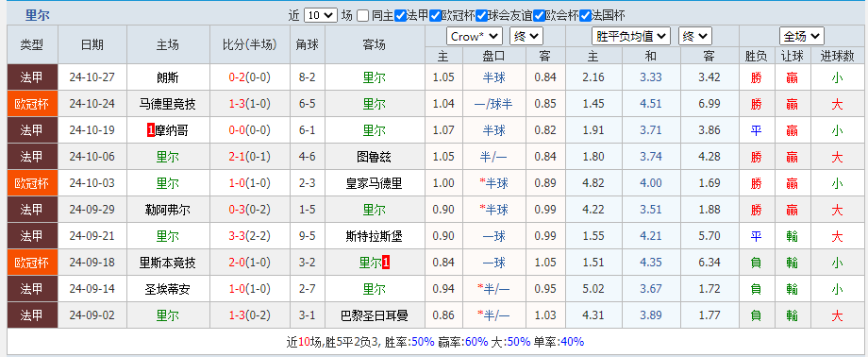This screenshot has width=868, height=357.
Task: Click the 一/球半 handicap value
Action: (493, 104)
